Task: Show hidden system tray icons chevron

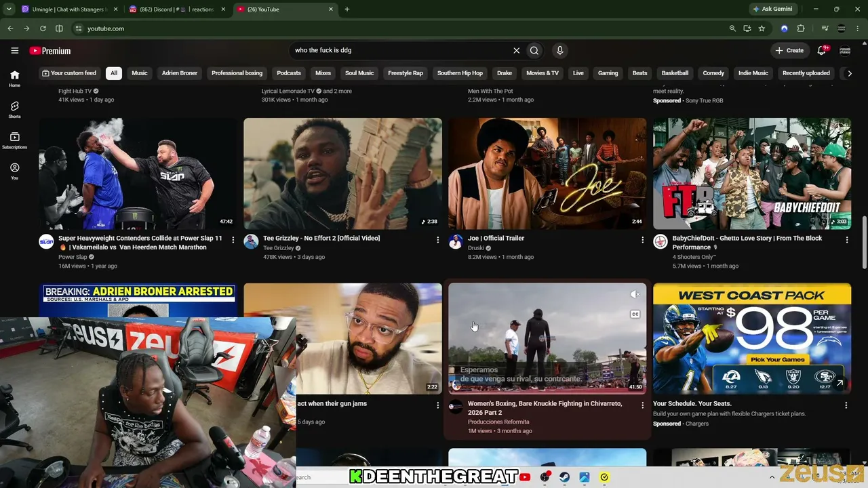Action: tap(772, 477)
